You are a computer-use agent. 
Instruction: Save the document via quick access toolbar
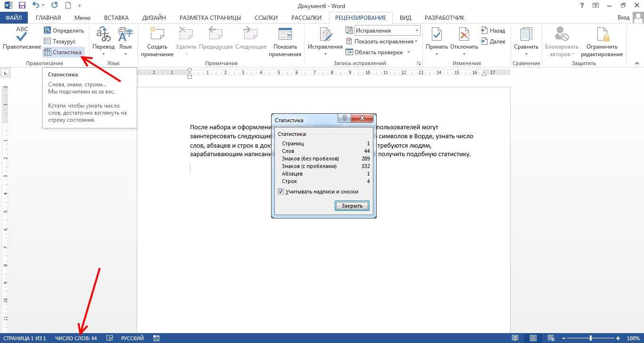pyautogui.click(x=22, y=6)
